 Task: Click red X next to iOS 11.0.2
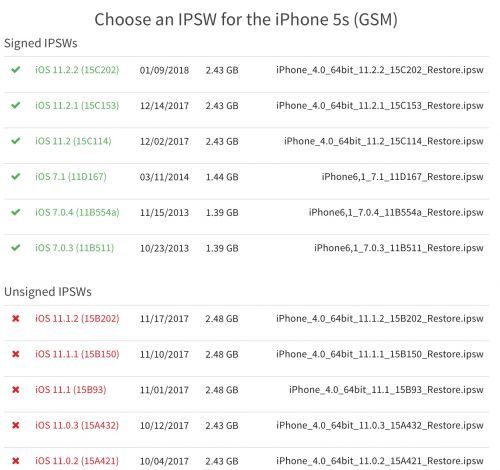coord(16,461)
